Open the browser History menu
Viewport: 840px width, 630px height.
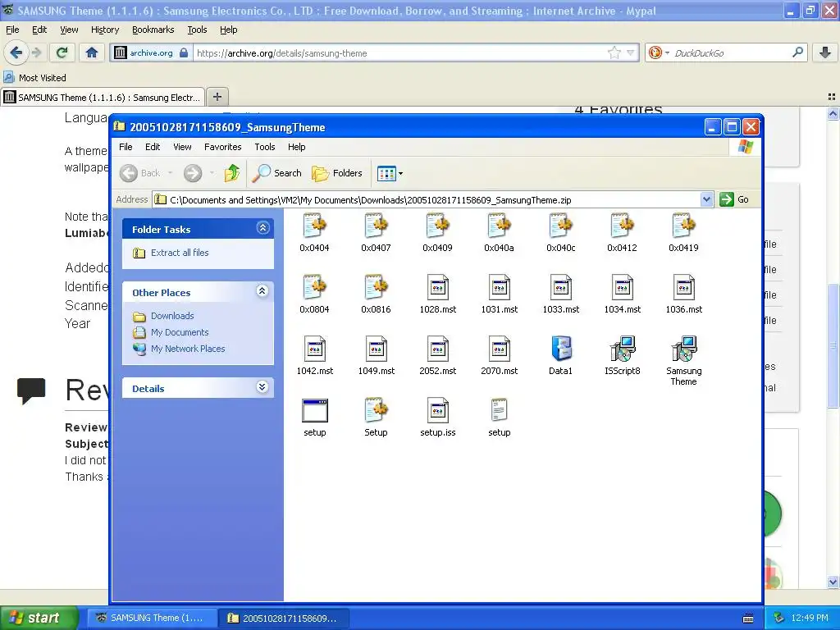(x=105, y=30)
